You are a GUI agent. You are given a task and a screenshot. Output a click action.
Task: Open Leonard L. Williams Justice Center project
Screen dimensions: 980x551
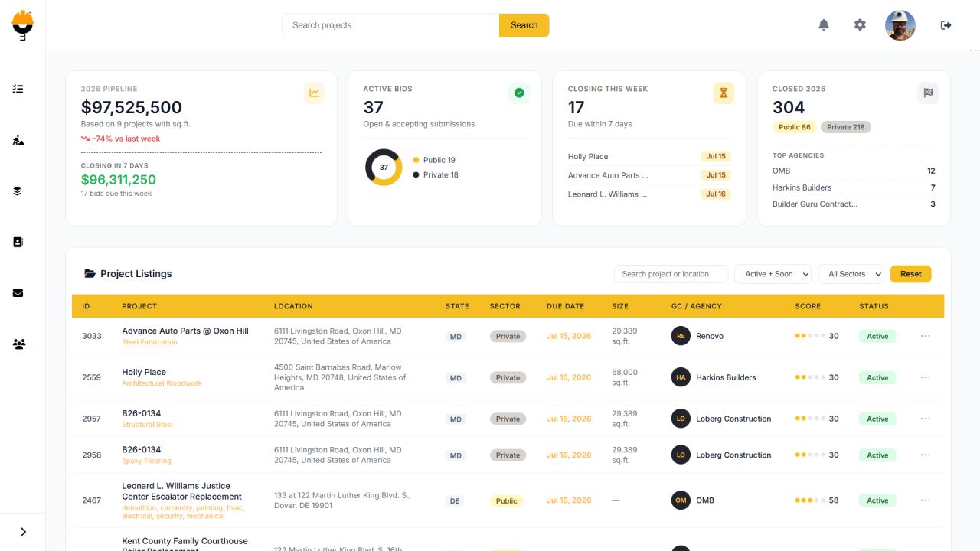point(182,491)
